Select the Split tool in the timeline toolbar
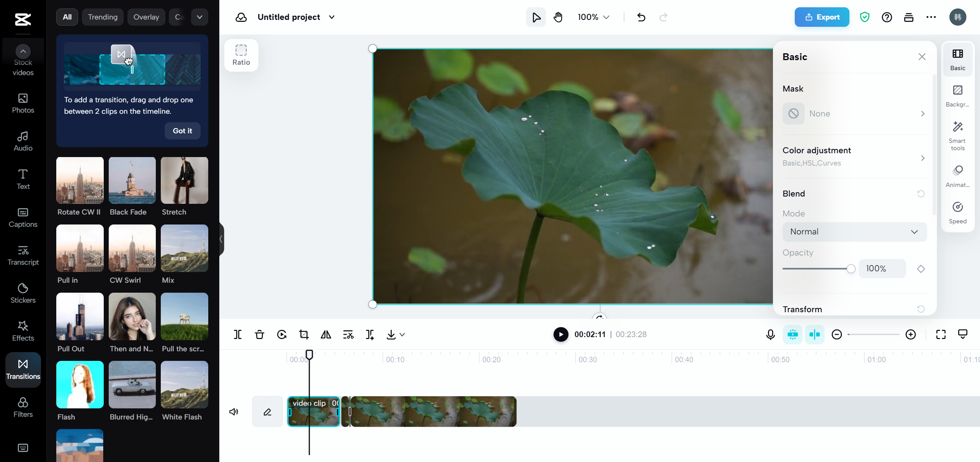Image resolution: width=980 pixels, height=462 pixels. [x=237, y=334]
